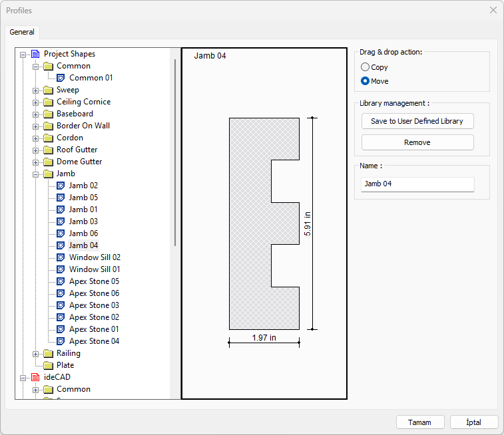This screenshot has height=435, width=504.
Task: Expand the Ceiling Cornice folder
Action: click(x=36, y=102)
